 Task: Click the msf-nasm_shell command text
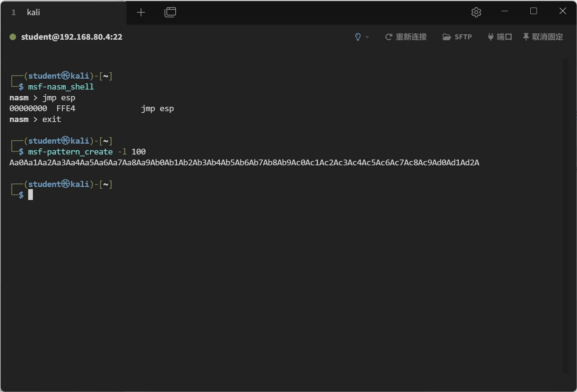(x=61, y=87)
